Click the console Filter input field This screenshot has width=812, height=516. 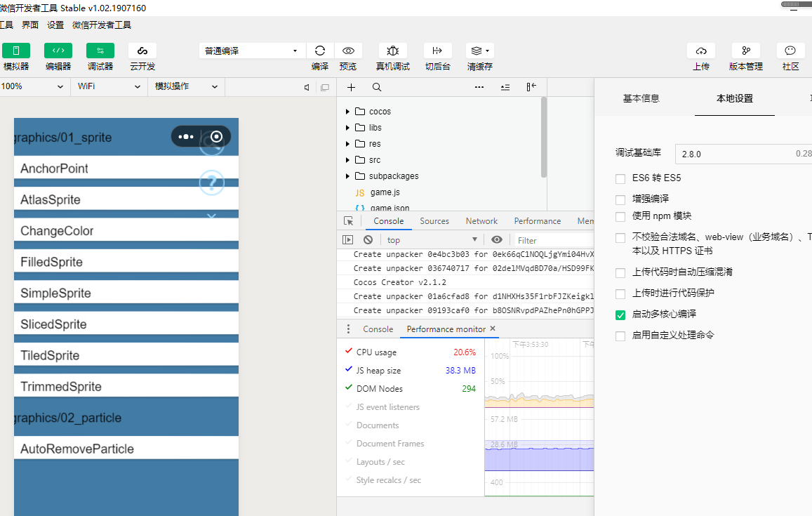[554, 240]
